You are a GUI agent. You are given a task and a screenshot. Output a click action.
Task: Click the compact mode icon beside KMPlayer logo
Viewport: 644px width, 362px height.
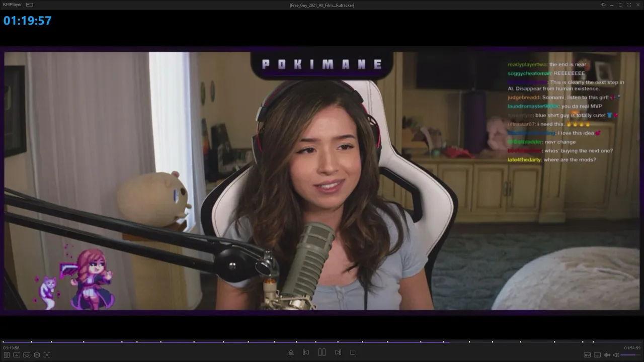tap(29, 5)
